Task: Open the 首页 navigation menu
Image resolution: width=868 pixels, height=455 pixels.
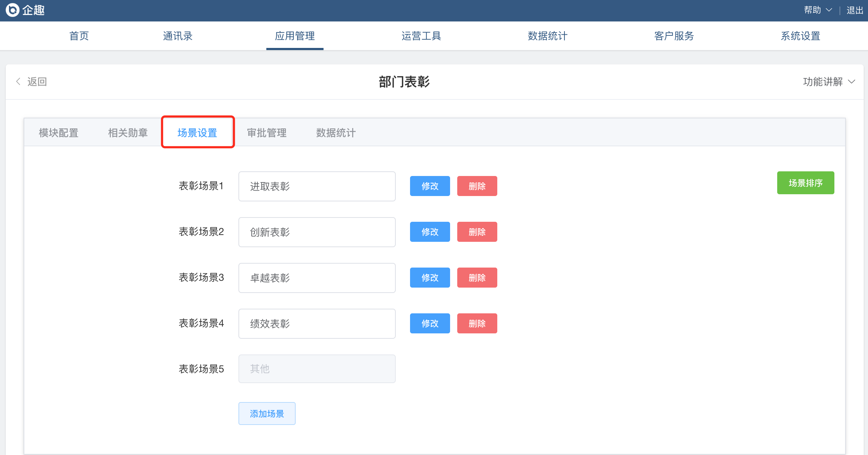Action: (x=79, y=36)
